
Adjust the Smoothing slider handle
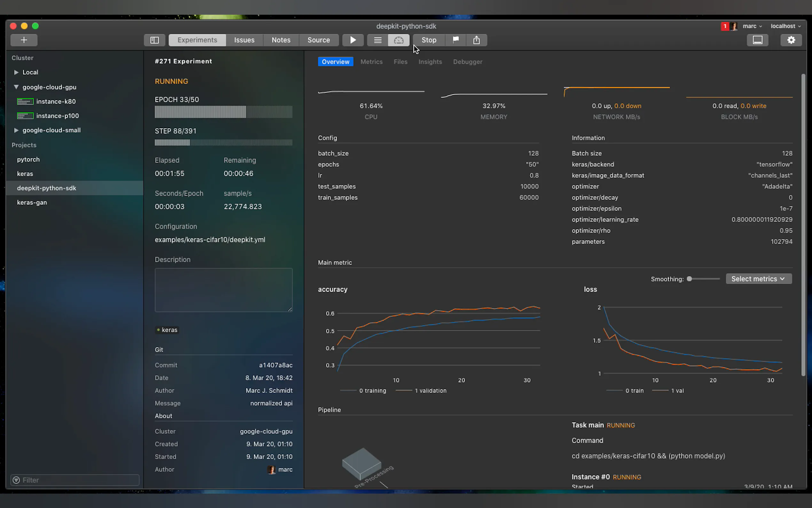pos(689,279)
